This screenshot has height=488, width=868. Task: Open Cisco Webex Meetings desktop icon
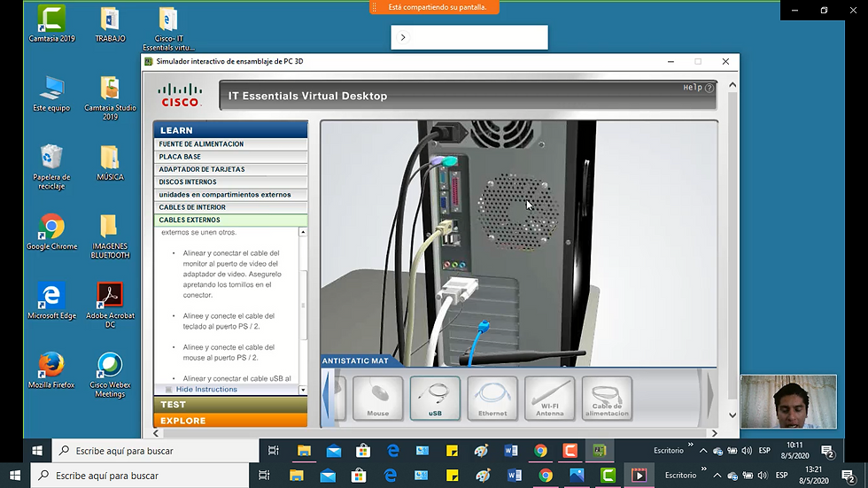point(110,375)
